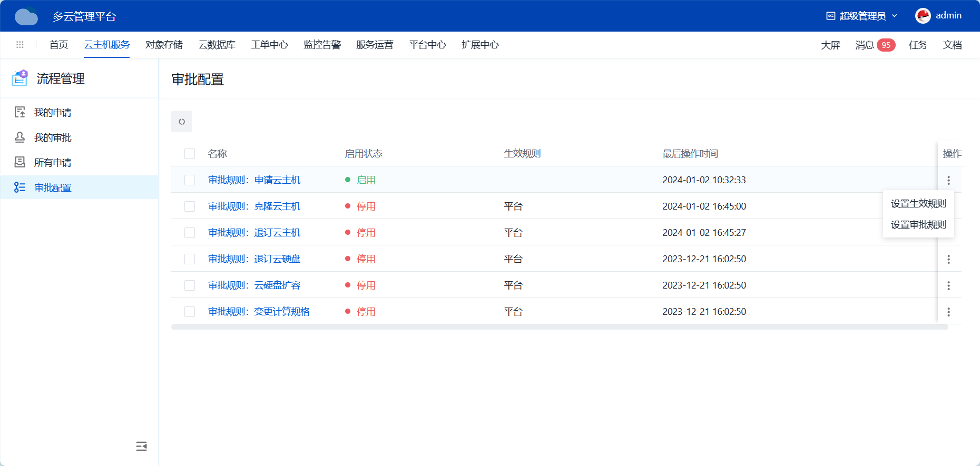Check the box for 退订云硬盘 rule
Screen dimensions: 980x466
(x=190, y=259)
